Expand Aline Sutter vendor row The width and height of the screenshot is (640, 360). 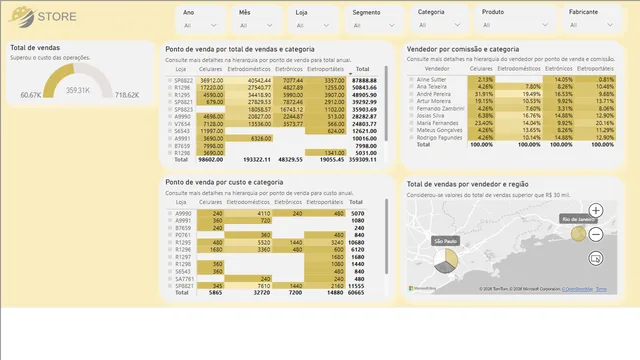tap(411, 80)
